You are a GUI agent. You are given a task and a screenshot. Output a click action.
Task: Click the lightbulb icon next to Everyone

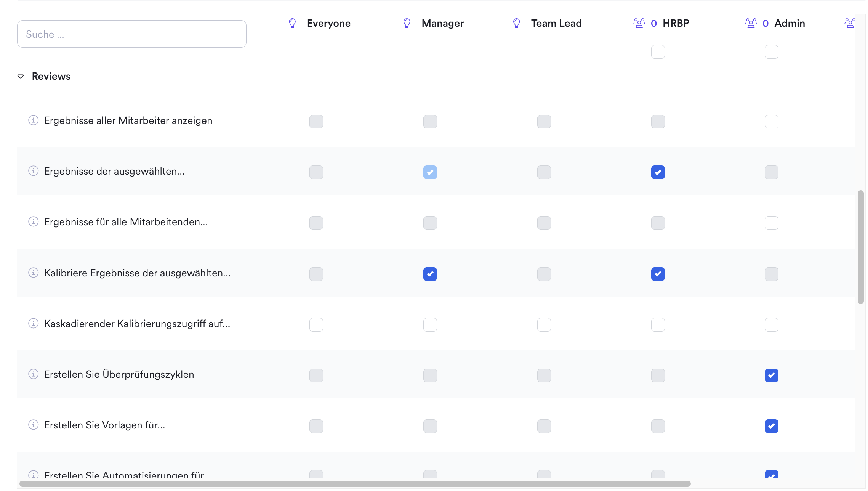tap(292, 23)
